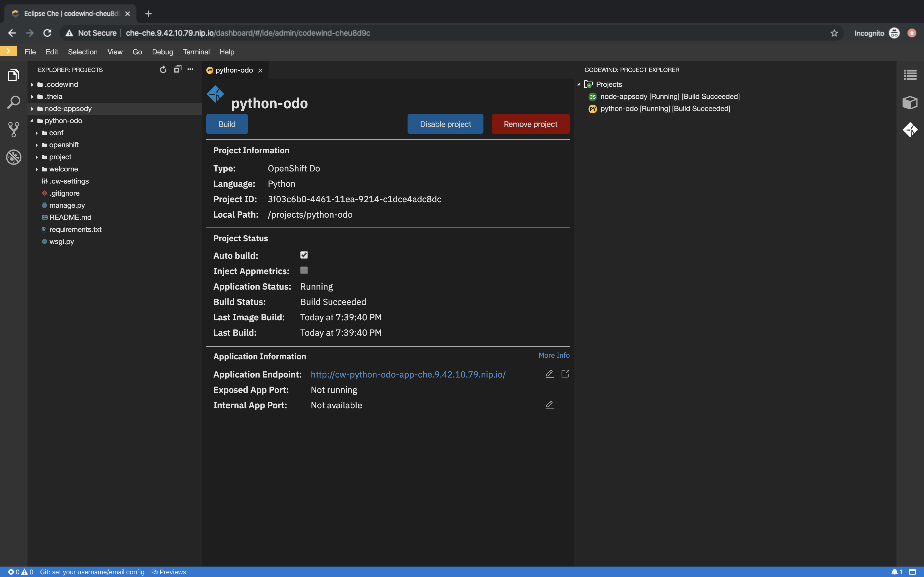The width and height of the screenshot is (924, 577).
Task: Select the Codewind diamond icon on right sidebar
Action: [x=910, y=130]
